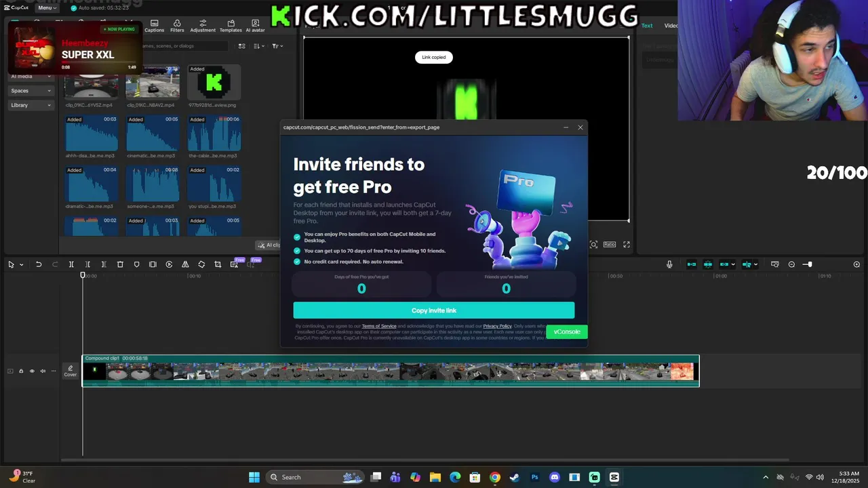868x488 pixels.
Task: Click the green vConsole button
Action: pyautogui.click(x=566, y=331)
